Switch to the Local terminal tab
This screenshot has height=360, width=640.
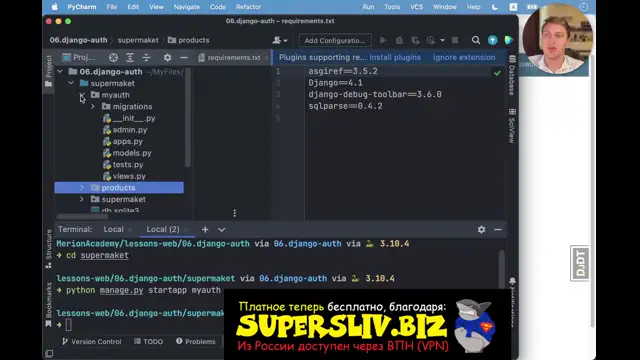point(113,229)
